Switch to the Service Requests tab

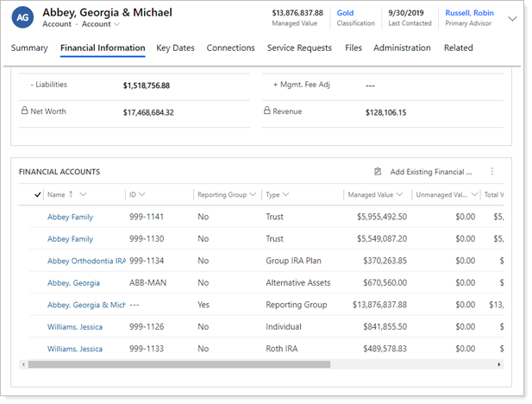coord(299,48)
